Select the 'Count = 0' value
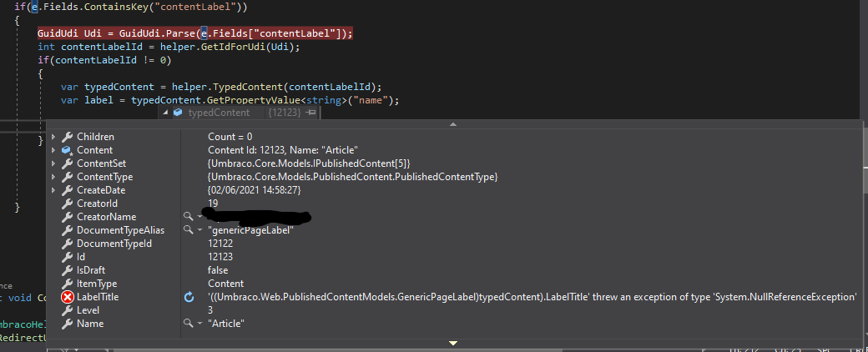 pos(230,137)
